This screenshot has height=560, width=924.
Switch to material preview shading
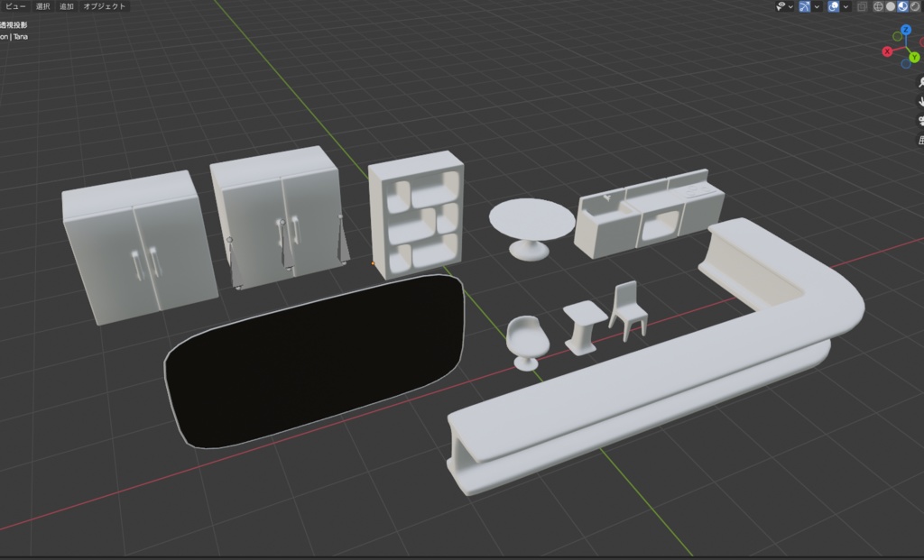tap(902, 6)
